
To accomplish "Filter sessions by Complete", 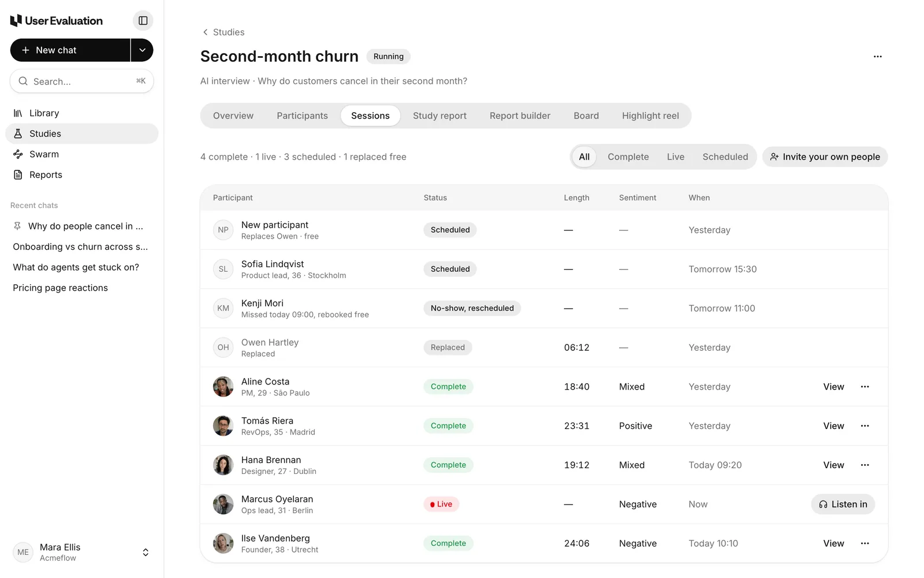I will (628, 157).
